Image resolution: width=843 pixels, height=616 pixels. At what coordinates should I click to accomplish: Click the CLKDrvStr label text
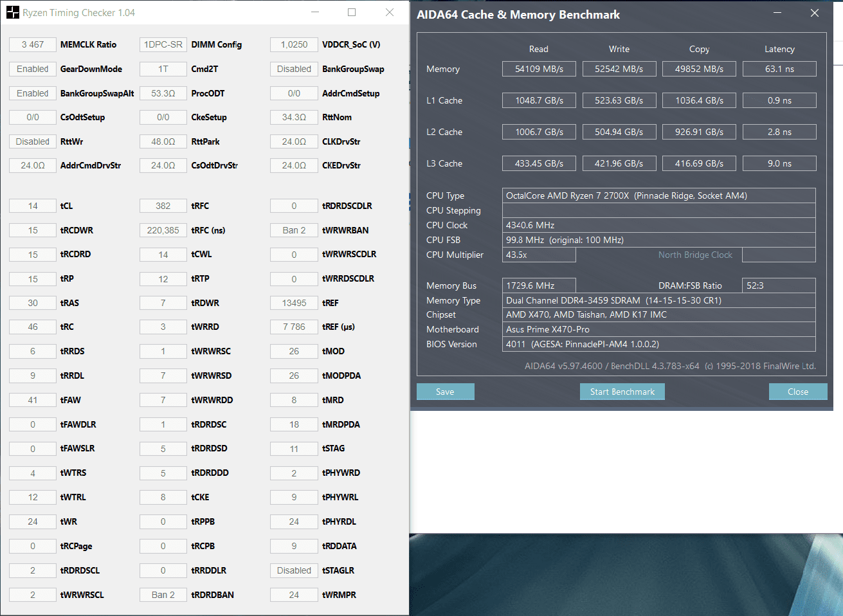[x=341, y=141]
